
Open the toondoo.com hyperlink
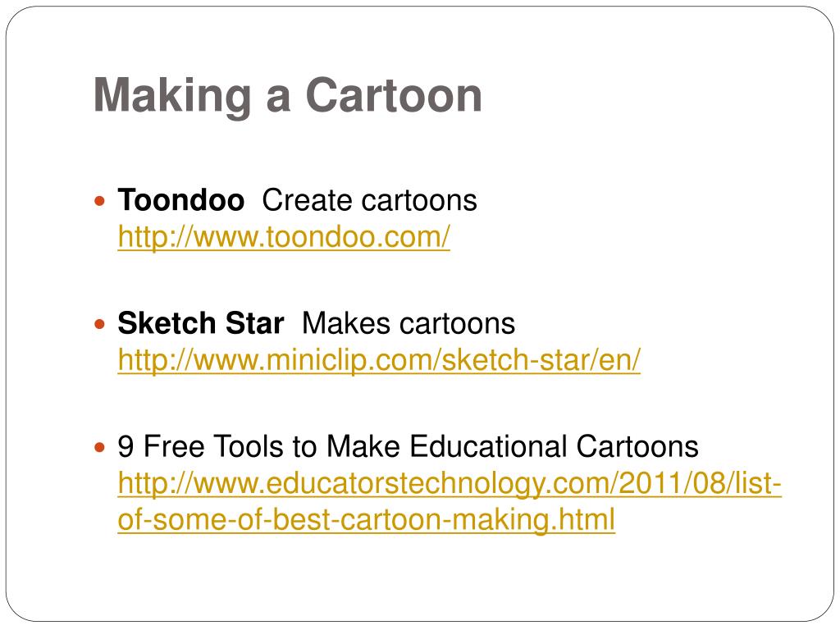coord(284,237)
